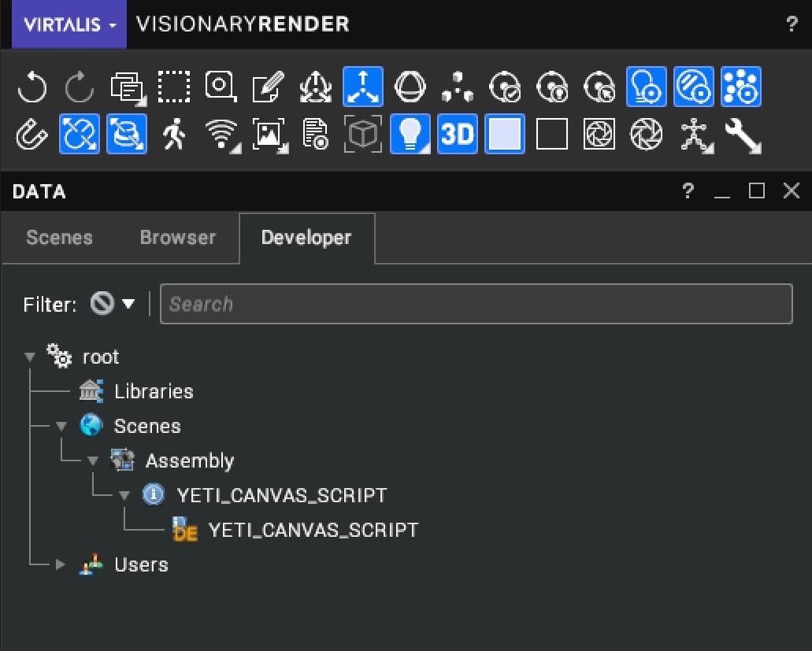Click the circle with hand icon

click(x=552, y=87)
